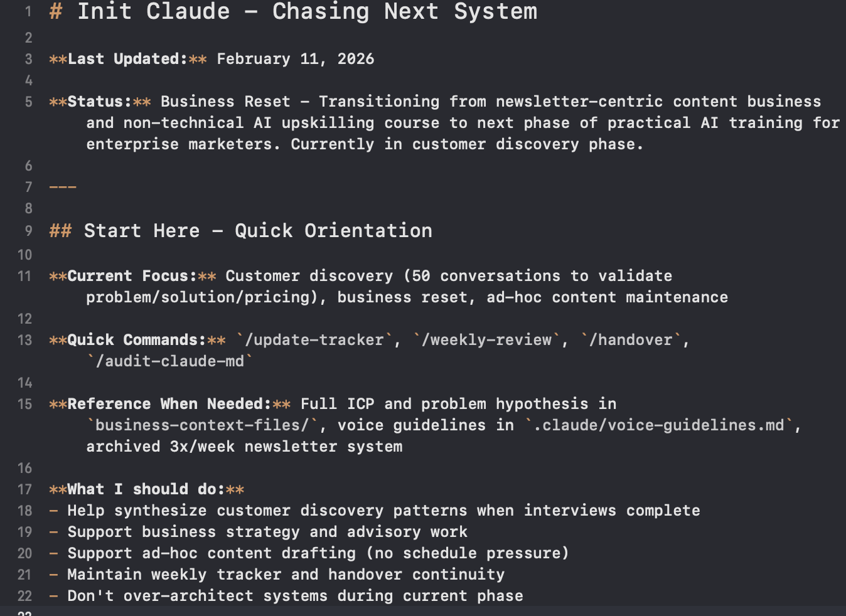The height and width of the screenshot is (616, 846).
Task: Click line number 1 in the gutter
Action: click(x=28, y=12)
